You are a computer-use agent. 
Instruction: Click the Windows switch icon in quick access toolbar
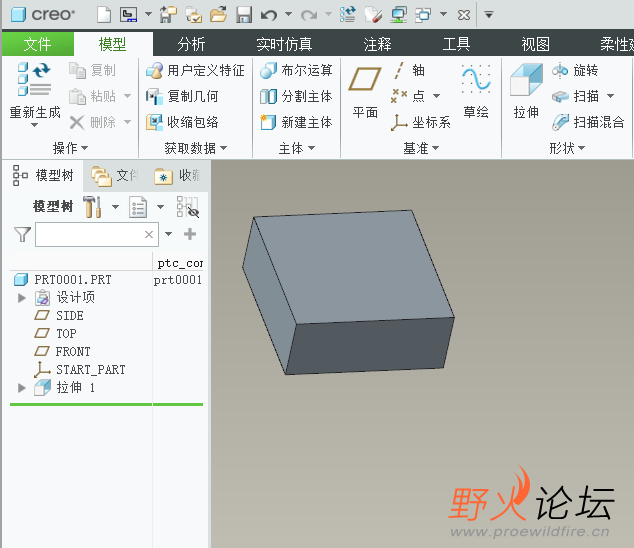click(423, 15)
